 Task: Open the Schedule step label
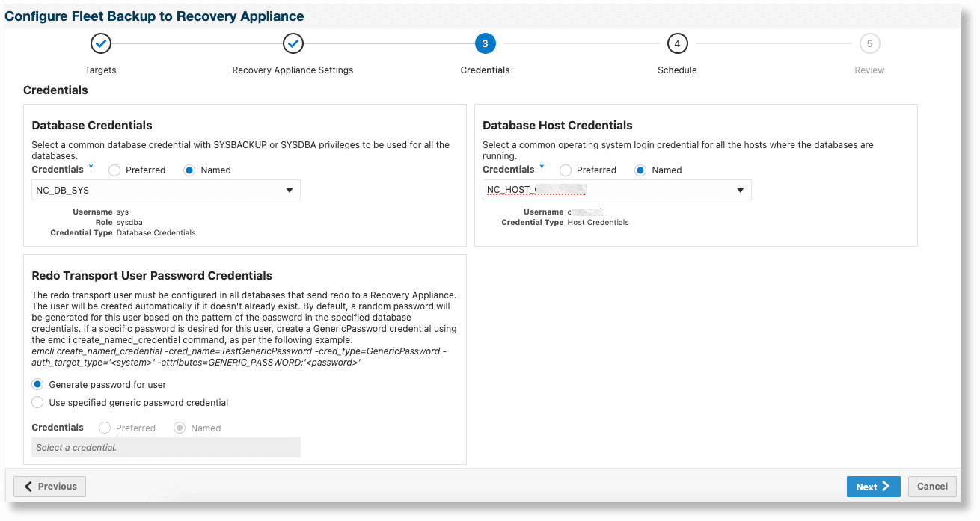coord(677,70)
